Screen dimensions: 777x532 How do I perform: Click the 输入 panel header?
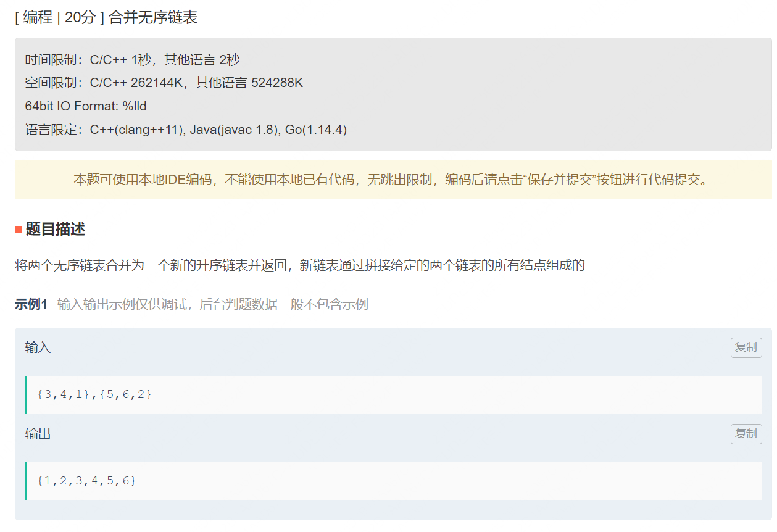coord(38,347)
